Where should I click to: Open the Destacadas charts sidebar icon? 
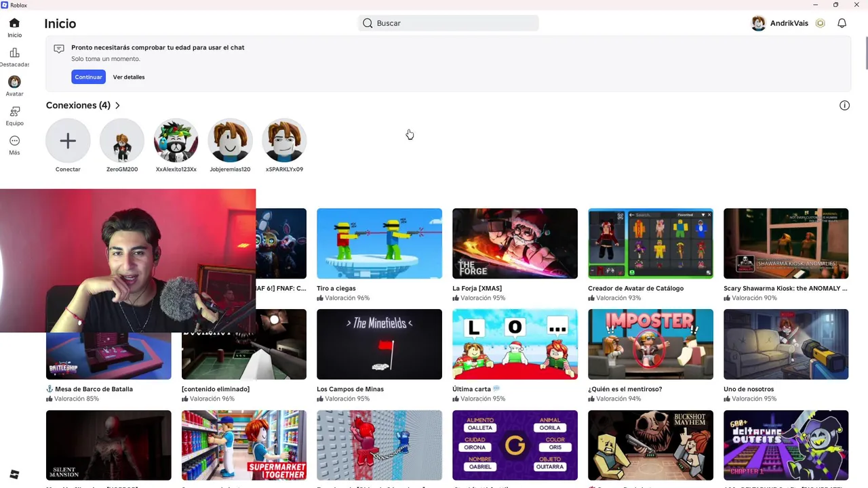point(14,53)
